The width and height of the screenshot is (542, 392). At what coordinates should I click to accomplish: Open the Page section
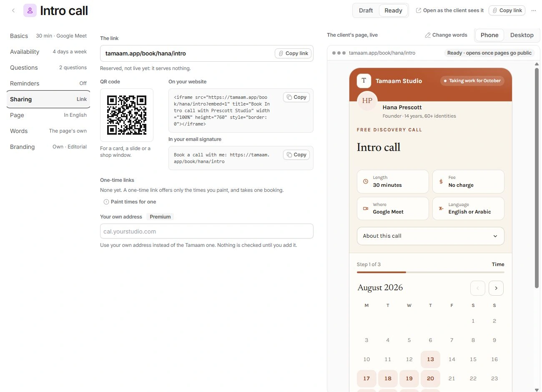click(48, 115)
